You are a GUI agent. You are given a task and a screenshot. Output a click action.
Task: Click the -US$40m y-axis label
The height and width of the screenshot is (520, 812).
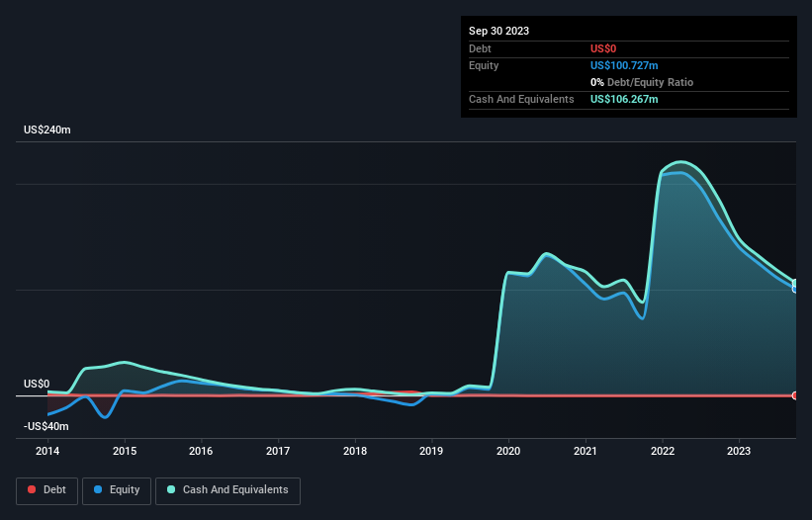click(46, 426)
